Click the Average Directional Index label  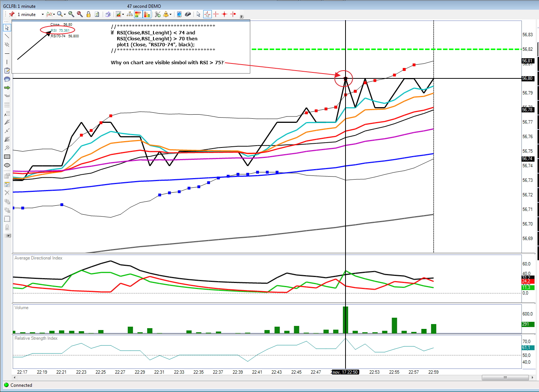(38, 258)
